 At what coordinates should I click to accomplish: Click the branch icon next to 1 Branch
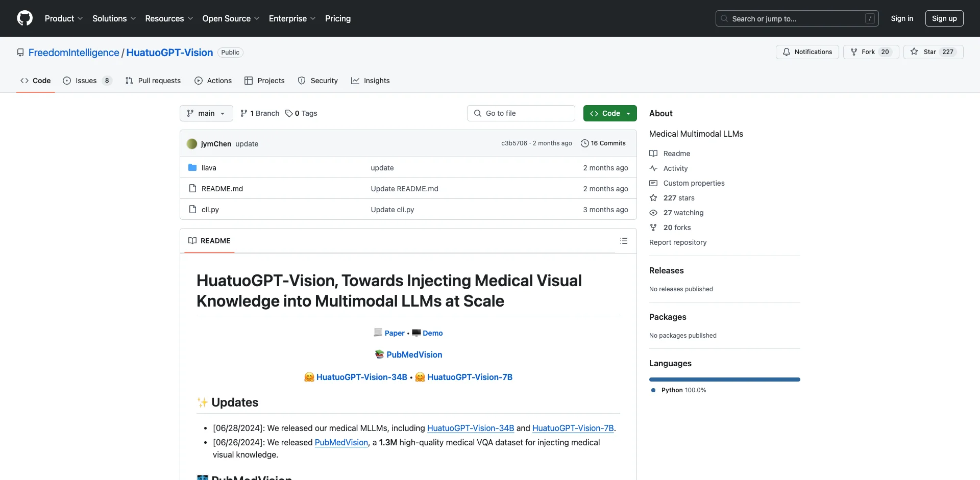coord(244,113)
